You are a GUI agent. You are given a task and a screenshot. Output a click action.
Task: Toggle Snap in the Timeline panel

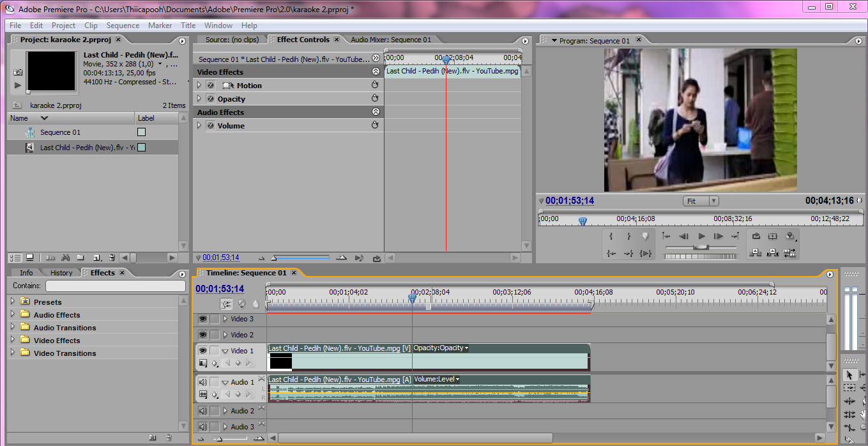[x=227, y=304]
